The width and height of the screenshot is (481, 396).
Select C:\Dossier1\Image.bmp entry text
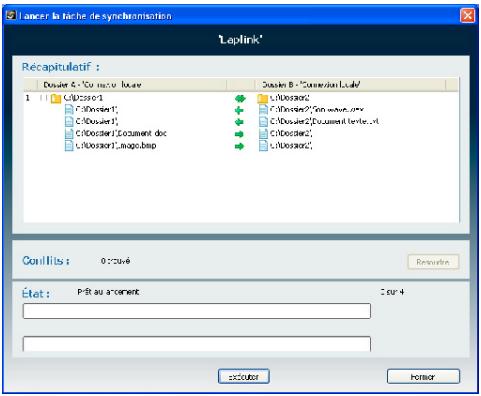click(116, 145)
